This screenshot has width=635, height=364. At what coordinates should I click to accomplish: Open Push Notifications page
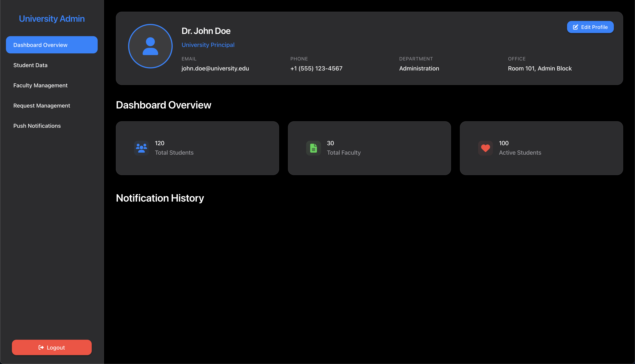point(52,126)
